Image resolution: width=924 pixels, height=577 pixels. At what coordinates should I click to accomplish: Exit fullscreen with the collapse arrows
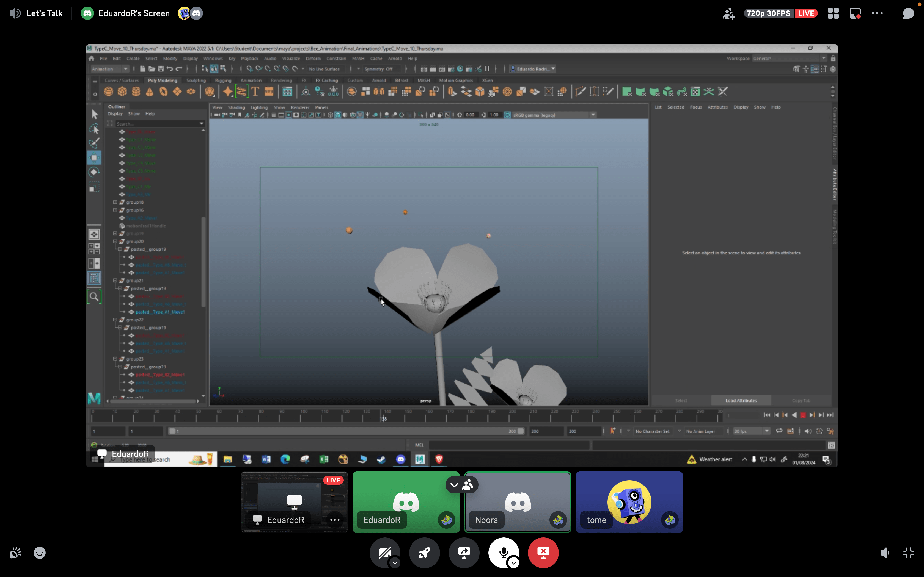tap(908, 553)
